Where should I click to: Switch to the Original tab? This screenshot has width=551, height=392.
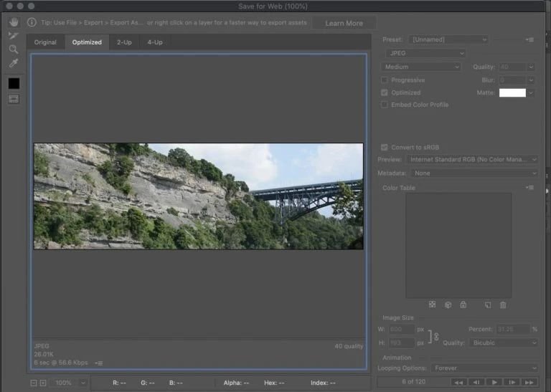[45, 42]
